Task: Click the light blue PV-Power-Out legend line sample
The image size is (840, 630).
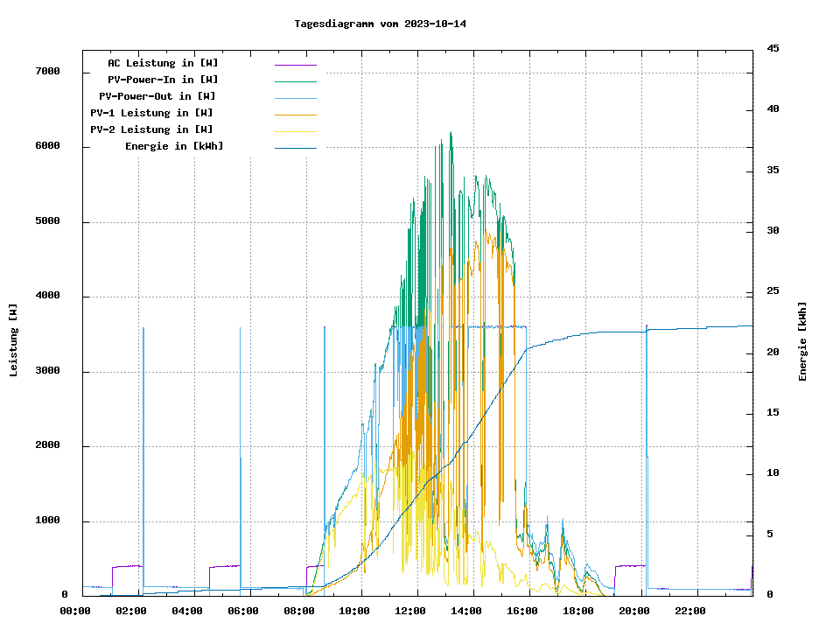Action: point(295,98)
